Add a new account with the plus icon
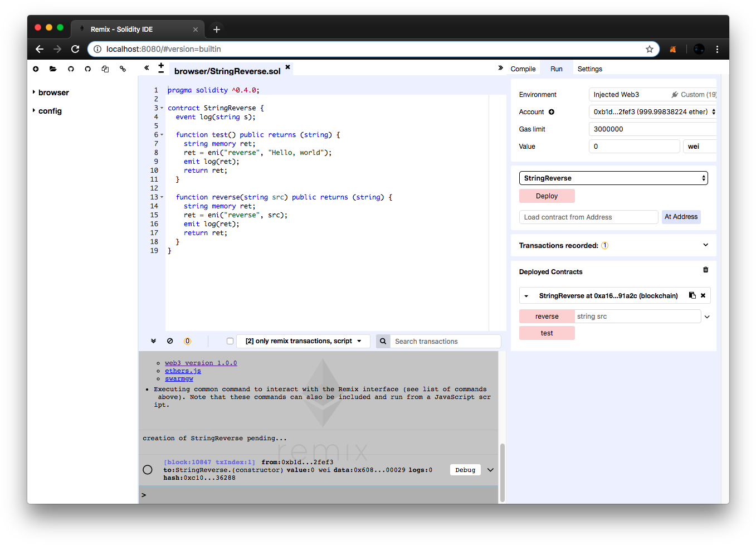 pos(550,112)
